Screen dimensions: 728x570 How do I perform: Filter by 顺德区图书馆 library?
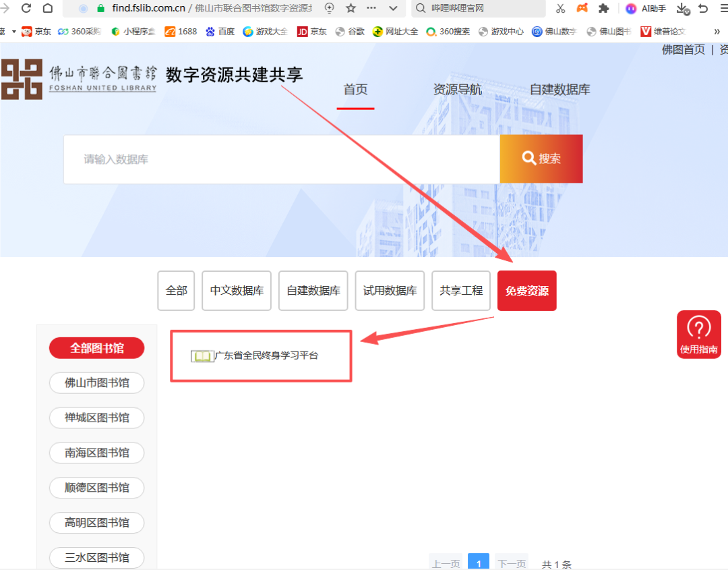coord(96,488)
